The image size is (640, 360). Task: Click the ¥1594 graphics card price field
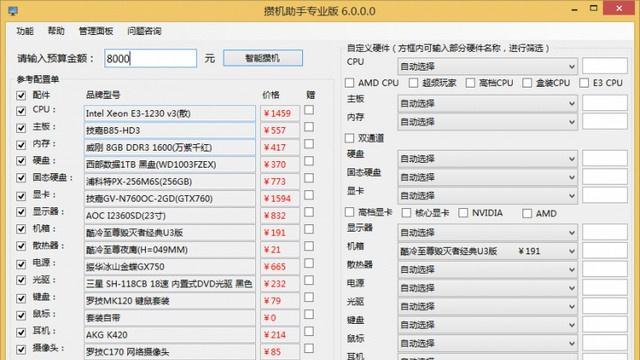pyautogui.click(x=280, y=199)
